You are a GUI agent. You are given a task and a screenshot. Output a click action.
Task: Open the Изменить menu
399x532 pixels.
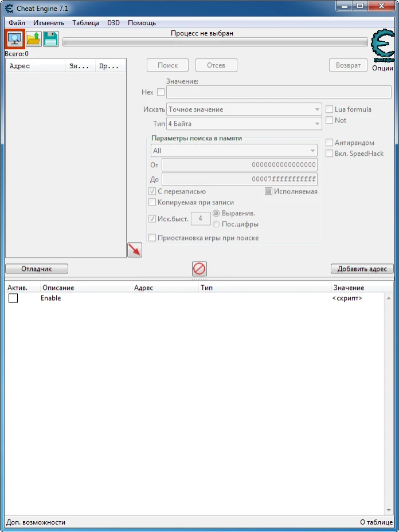coord(49,23)
